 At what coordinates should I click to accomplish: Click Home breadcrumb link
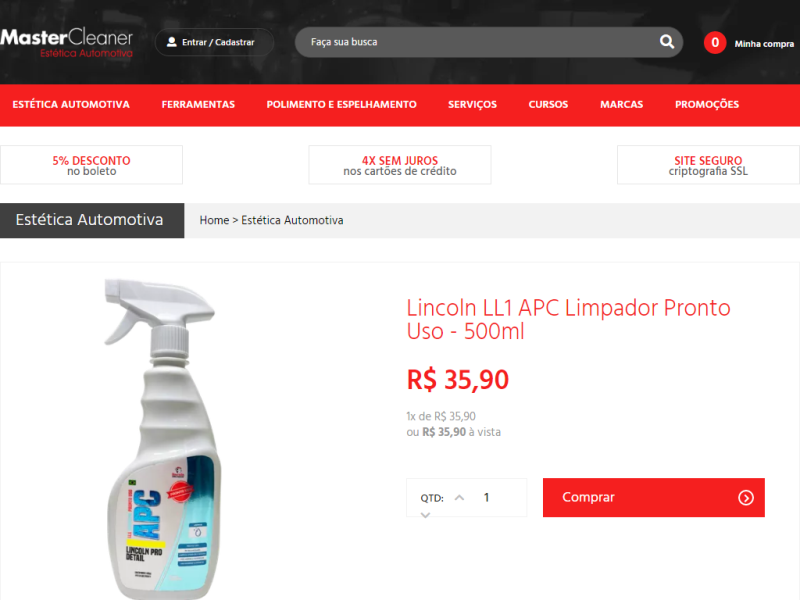pyautogui.click(x=214, y=220)
